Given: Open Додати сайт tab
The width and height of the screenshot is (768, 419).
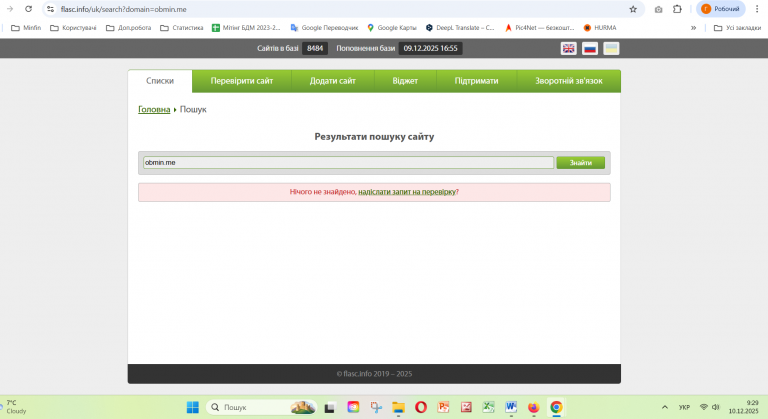Looking at the screenshot, I should tap(333, 81).
